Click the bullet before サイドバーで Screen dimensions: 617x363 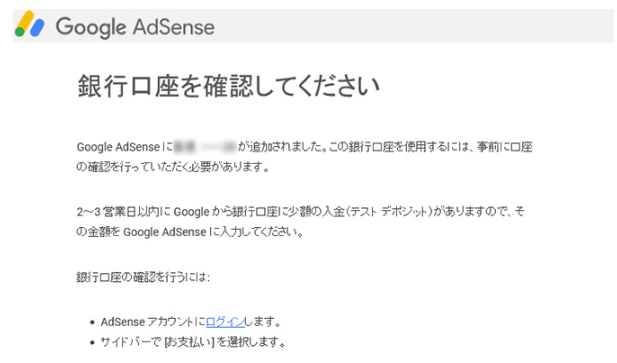pyautogui.click(x=92, y=343)
